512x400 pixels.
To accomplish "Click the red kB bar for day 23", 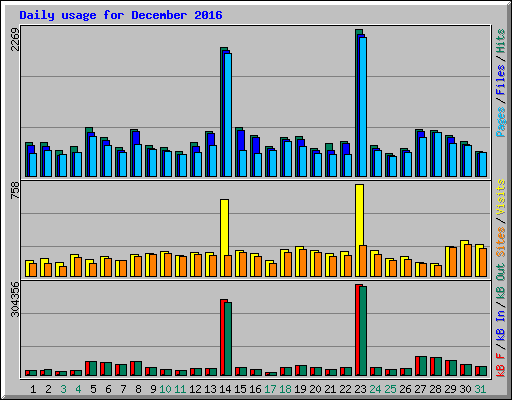I will click(x=357, y=330).
